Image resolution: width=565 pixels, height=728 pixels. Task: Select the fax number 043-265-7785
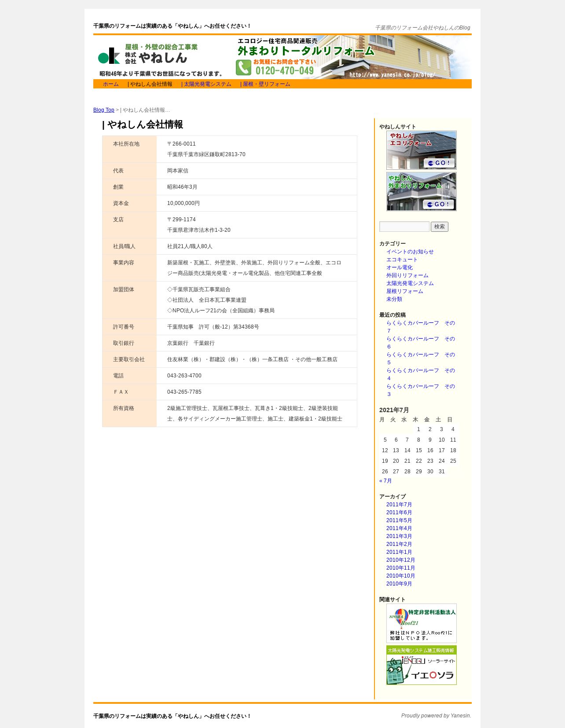coord(184,392)
